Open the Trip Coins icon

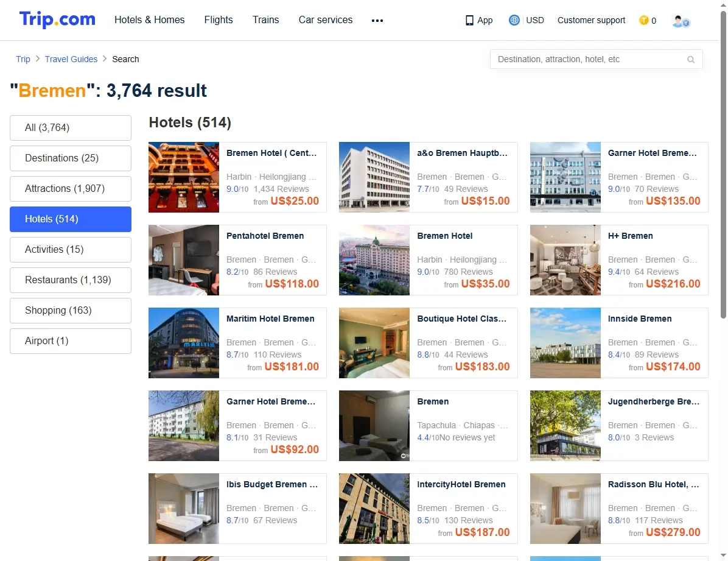pos(643,20)
